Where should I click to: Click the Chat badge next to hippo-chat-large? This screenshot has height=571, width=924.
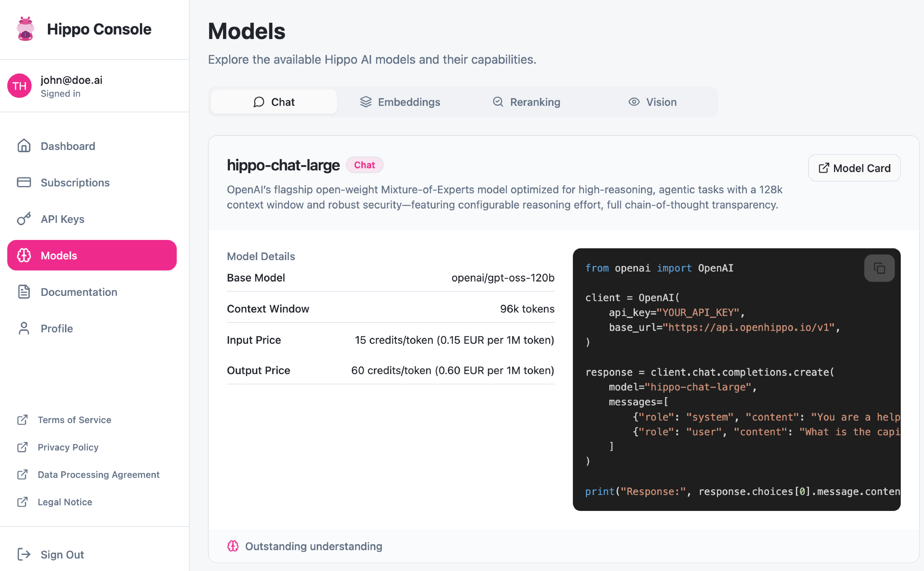pyautogui.click(x=364, y=165)
